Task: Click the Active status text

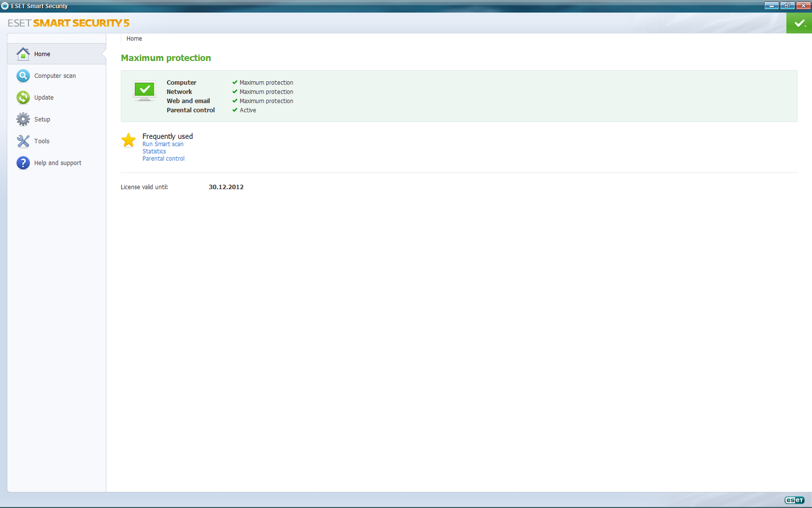Action: pos(248,110)
